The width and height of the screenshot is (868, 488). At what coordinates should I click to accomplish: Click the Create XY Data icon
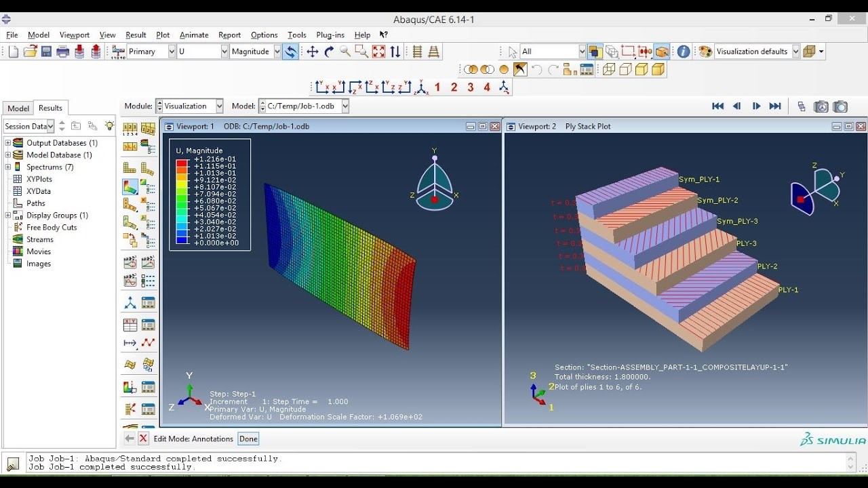(x=130, y=325)
